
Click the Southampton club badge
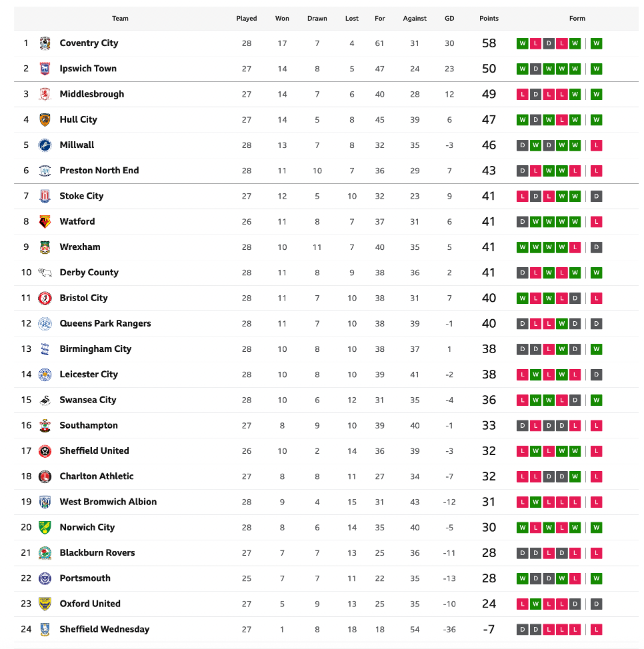point(45,425)
